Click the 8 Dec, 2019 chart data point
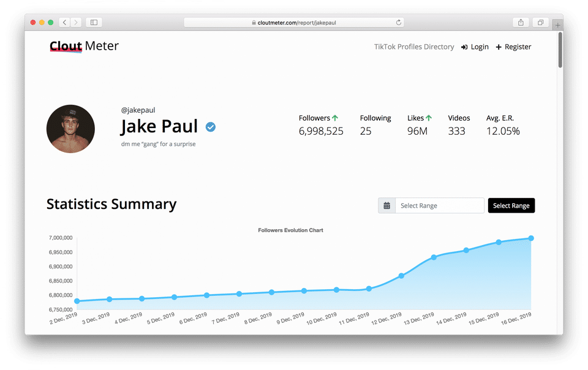This screenshot has width=588, height=370. [x=271, y=292]
